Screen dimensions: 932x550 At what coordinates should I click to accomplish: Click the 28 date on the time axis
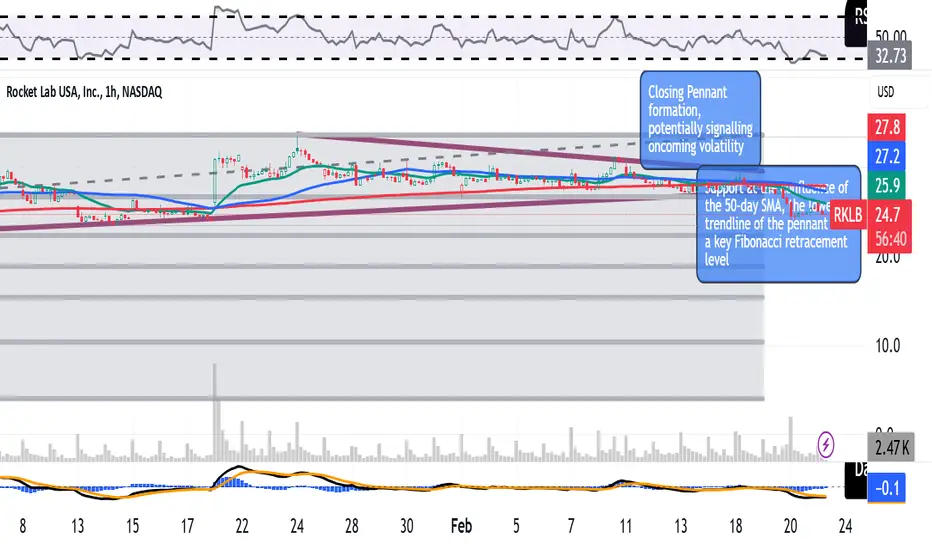pos(351,526)
